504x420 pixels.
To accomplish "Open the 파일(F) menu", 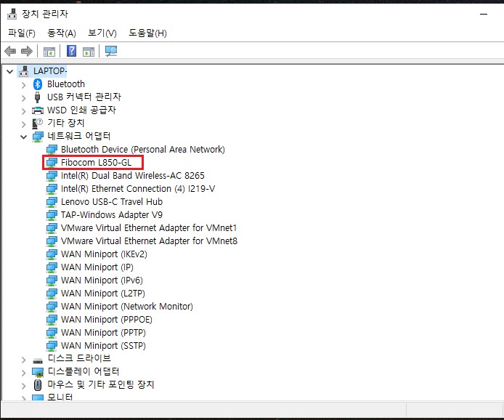I will (22, 33).
